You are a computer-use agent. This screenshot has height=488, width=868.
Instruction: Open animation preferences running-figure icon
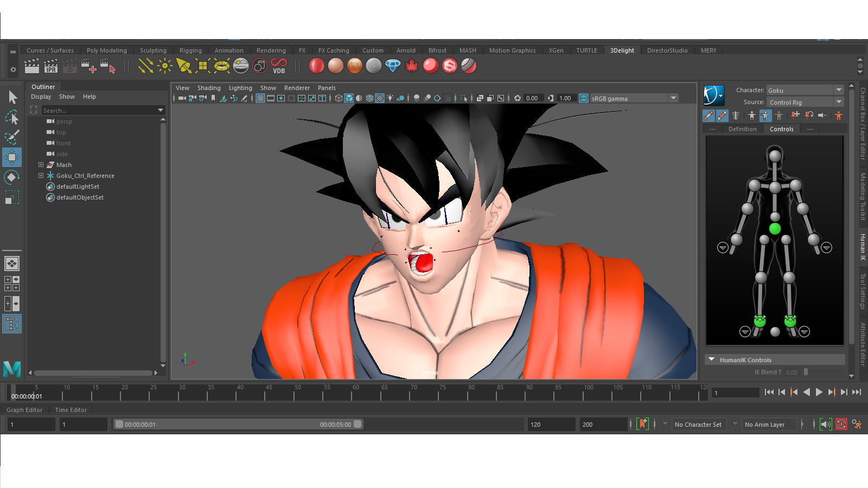[x=857, y=424]
